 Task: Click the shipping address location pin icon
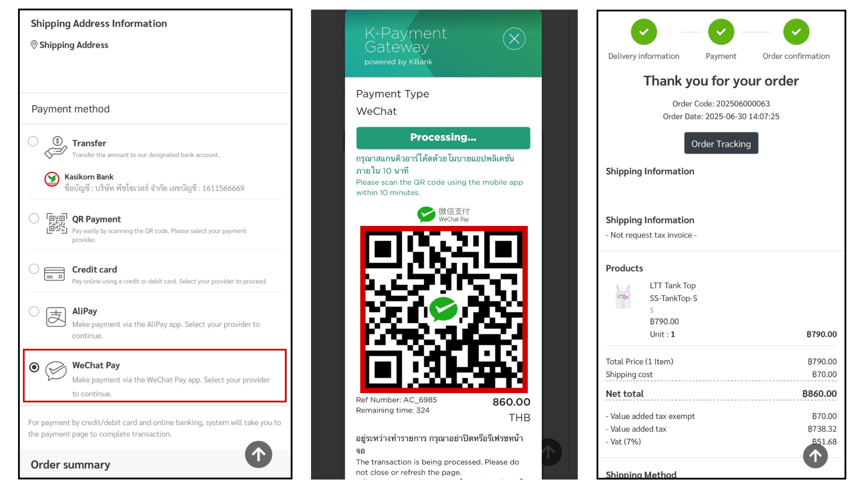click(x=34, y=45)
